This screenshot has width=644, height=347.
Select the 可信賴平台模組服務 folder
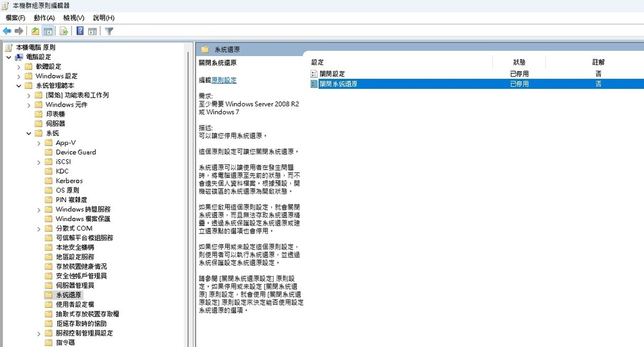pyautogui.click(x=85, y=237)
